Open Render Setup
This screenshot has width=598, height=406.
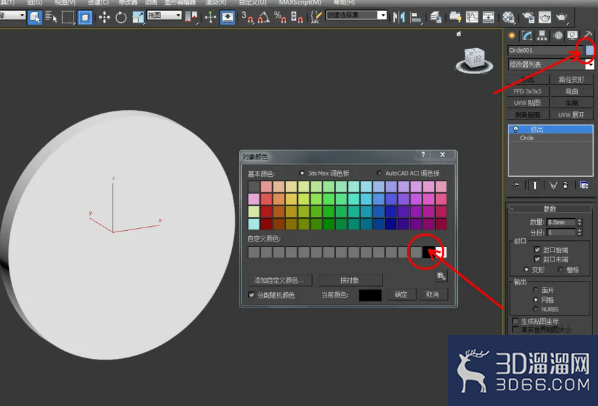528,17
